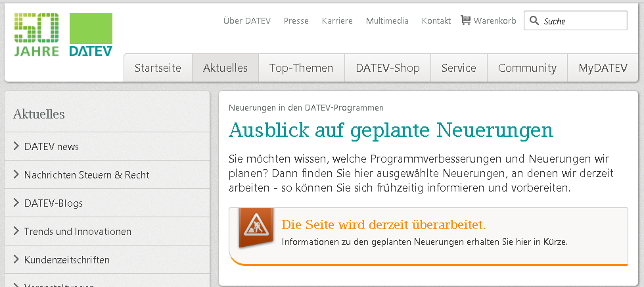Go to the DATEV-Shop tab
The height and width of the screenshot is (287, 644).
pyautogui.click(x=388, y=68)
